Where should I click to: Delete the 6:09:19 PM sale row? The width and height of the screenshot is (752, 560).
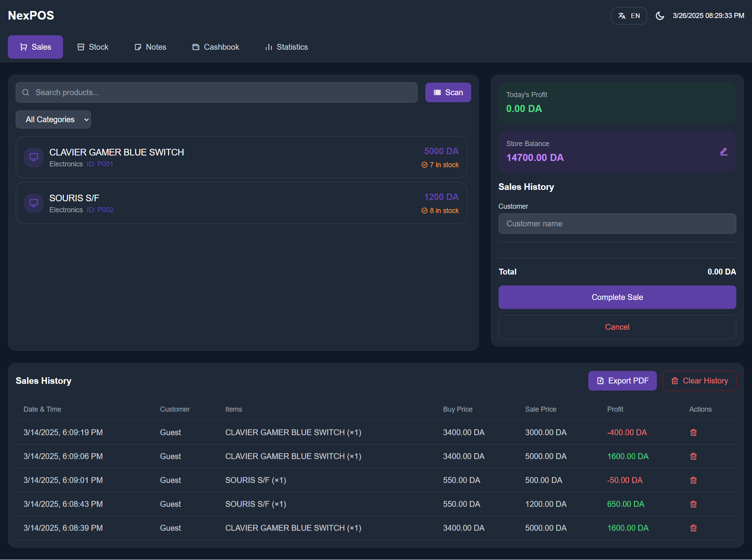coord(693,432)
